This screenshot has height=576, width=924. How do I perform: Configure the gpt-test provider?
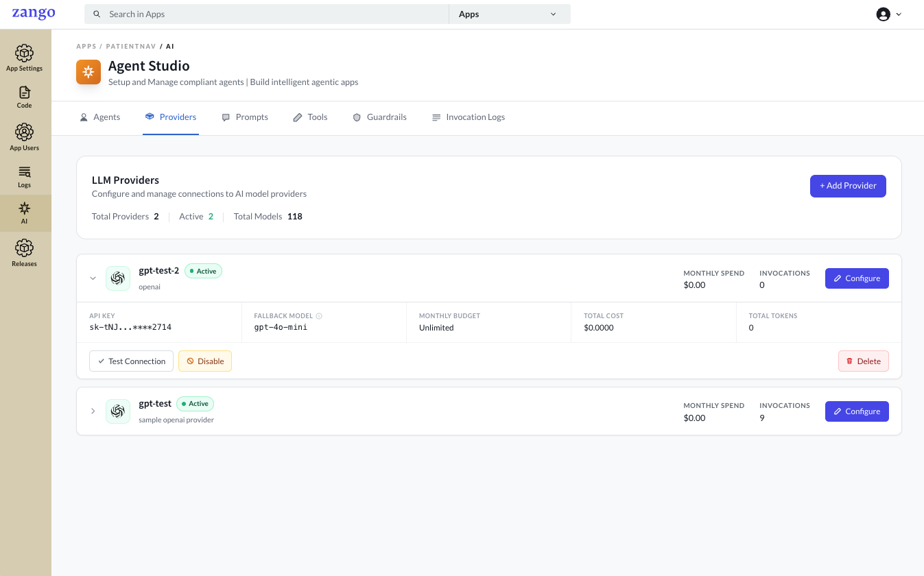857,411
